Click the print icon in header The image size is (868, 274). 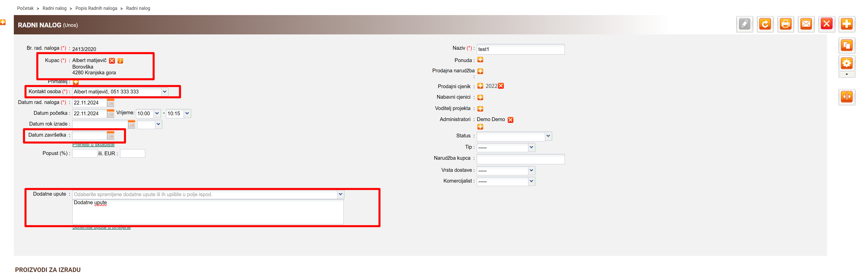pos(785,24)
